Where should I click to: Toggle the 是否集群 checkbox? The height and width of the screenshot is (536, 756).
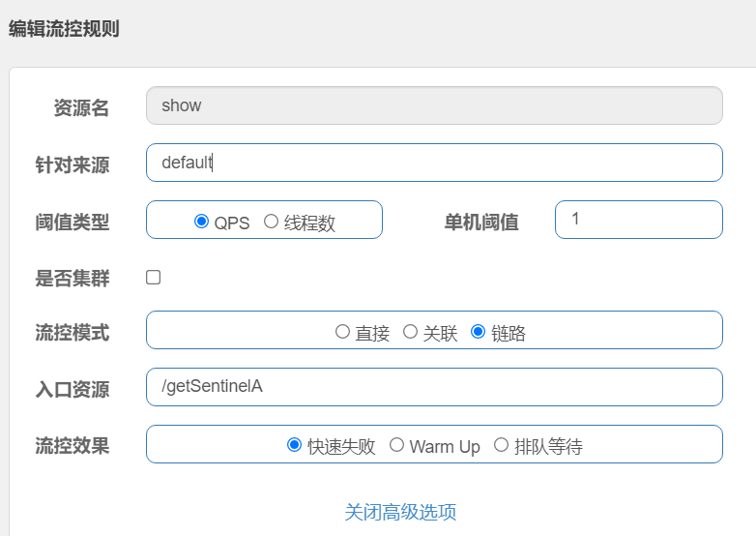click(154, 278)
